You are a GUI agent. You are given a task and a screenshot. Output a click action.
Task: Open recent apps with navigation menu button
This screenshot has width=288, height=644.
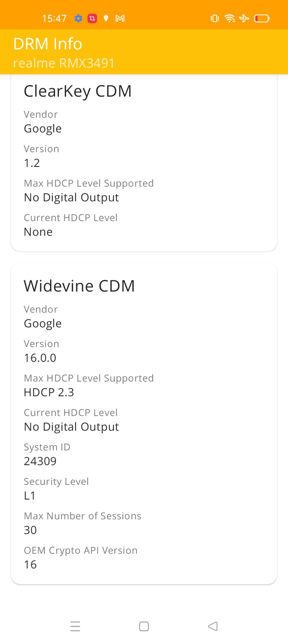click(75, 626)
